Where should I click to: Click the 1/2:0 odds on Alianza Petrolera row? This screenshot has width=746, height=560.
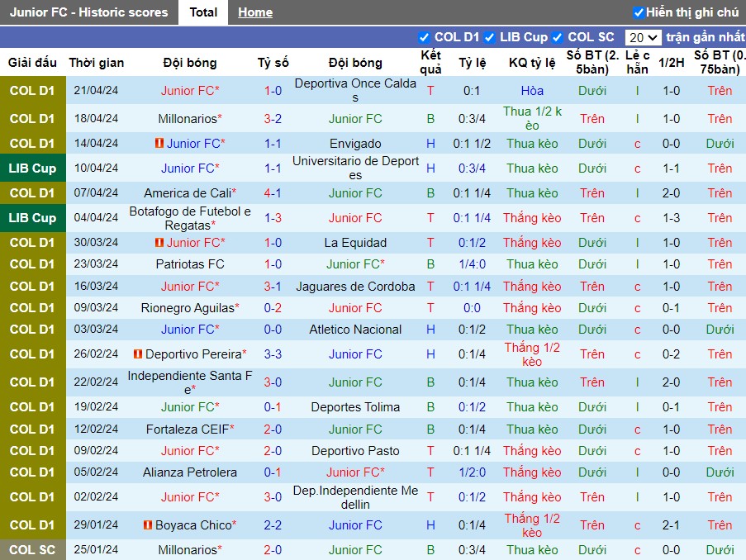[472, 472]
